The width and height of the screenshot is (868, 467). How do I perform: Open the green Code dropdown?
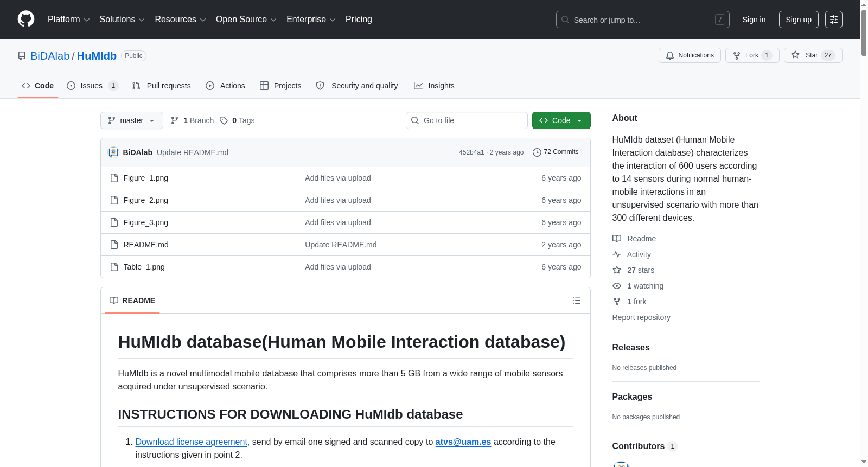coord(561,120)
